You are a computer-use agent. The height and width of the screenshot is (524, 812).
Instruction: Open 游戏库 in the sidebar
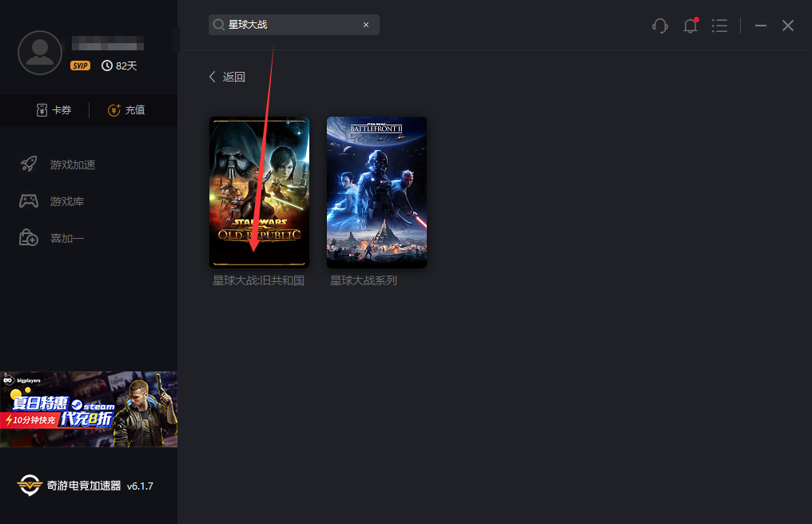[x=67, y=201]
